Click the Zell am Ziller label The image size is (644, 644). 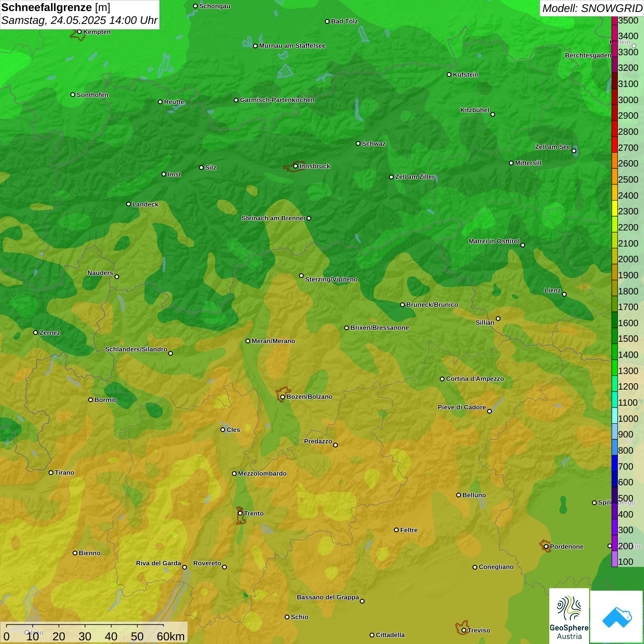[x=415, y=177]
